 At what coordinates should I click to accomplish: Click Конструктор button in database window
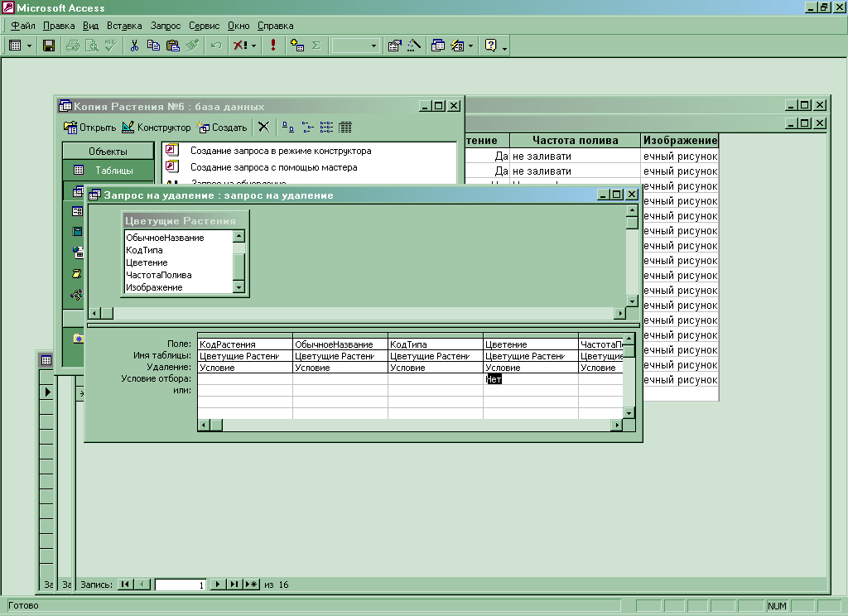coord(157,128)
